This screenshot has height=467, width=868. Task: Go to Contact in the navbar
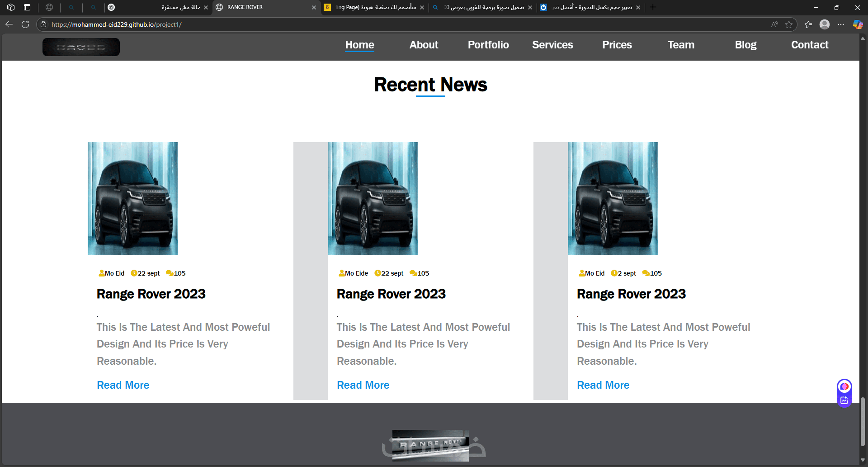click(x=810, y=45)
